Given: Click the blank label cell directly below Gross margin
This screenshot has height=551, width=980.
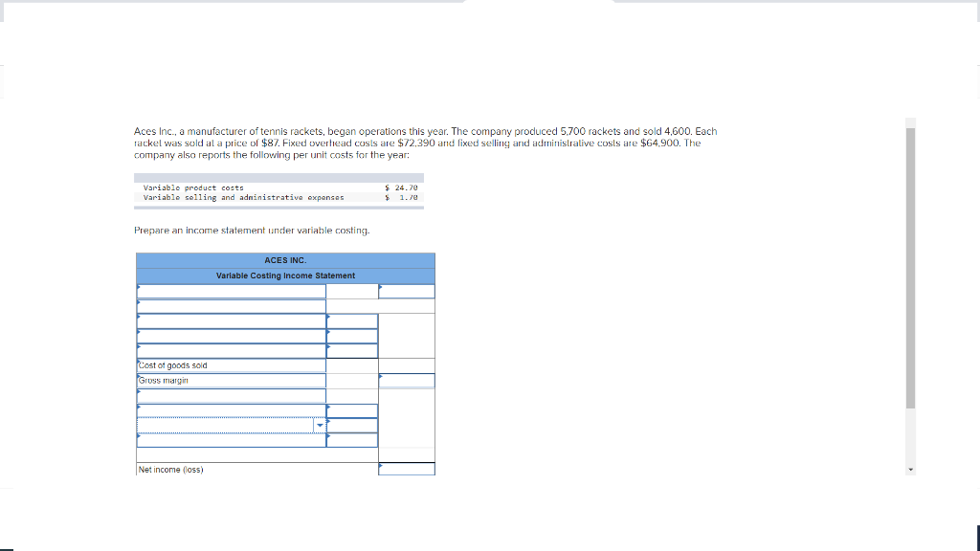Looking at the screenshot, I should point(232,395).
